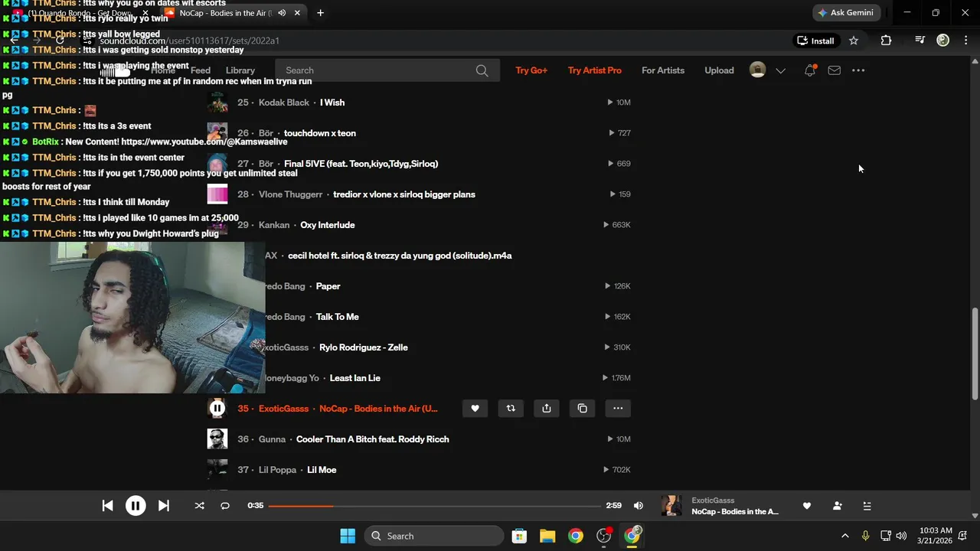The height and width of the screenshot is (551, 980).
Task: Expand the profile dropdown chevron
Action: (x=780, y=70)
